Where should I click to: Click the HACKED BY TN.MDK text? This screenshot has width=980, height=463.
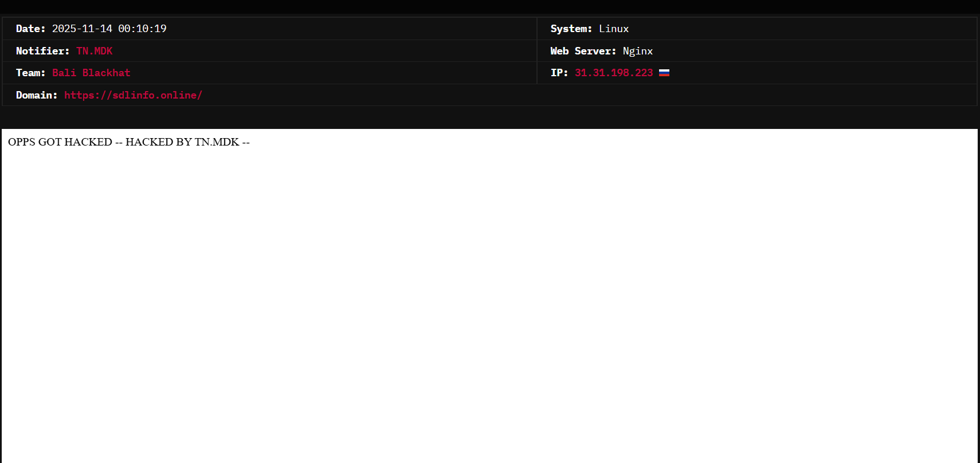coord(182,142)
